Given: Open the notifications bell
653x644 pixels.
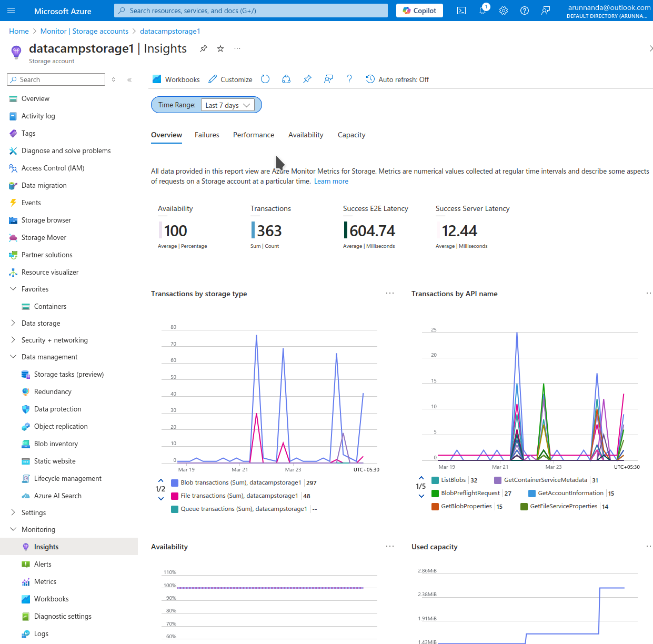Looking at the screenshot, I should 483,11.
